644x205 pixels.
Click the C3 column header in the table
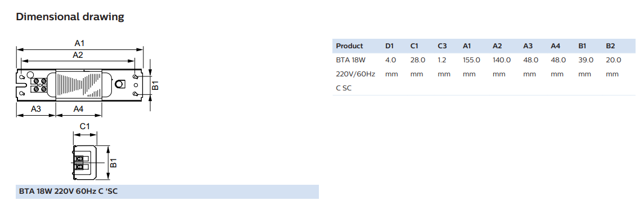(442, 46)
